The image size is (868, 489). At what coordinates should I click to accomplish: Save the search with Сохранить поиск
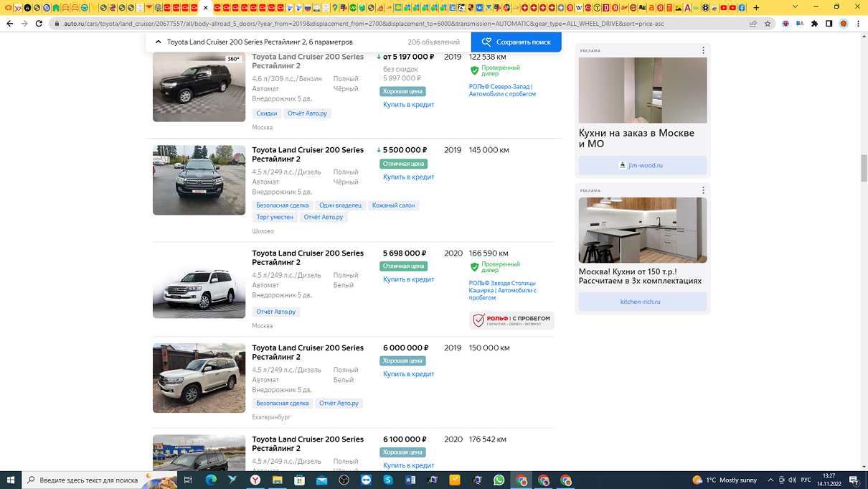point(516,42)
